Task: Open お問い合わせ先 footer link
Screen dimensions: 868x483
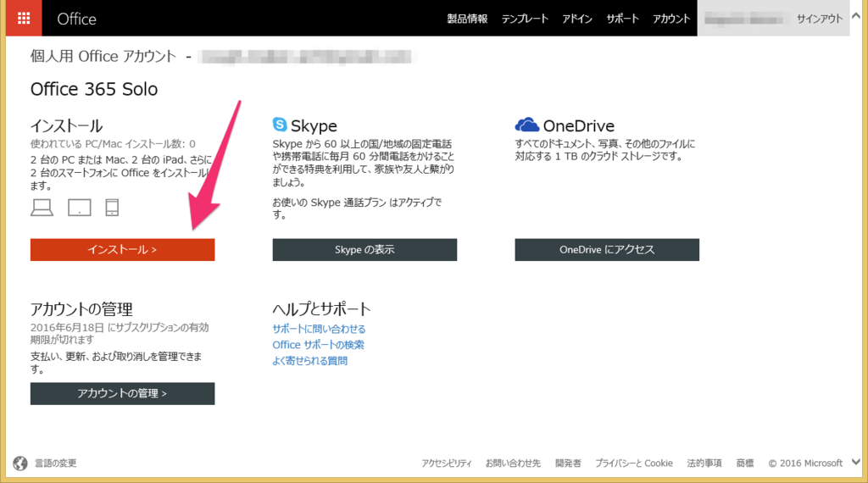Action: [513, 463]
